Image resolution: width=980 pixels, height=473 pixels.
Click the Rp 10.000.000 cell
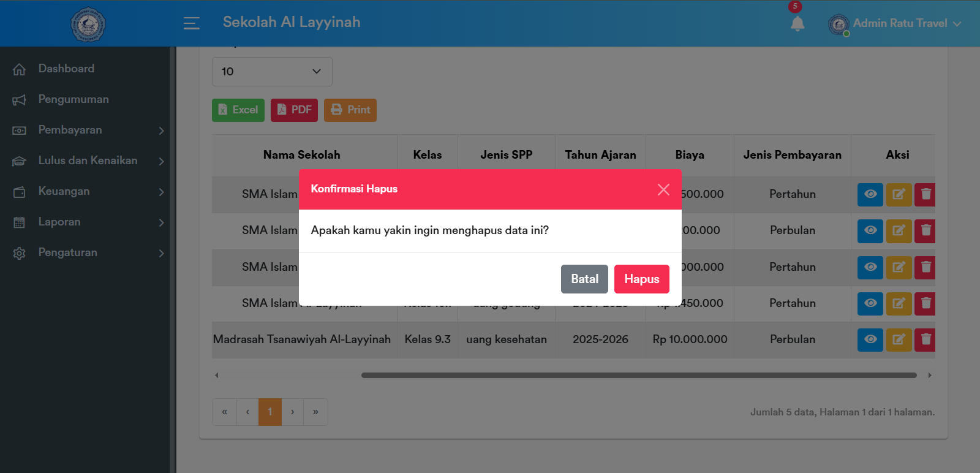690,339
